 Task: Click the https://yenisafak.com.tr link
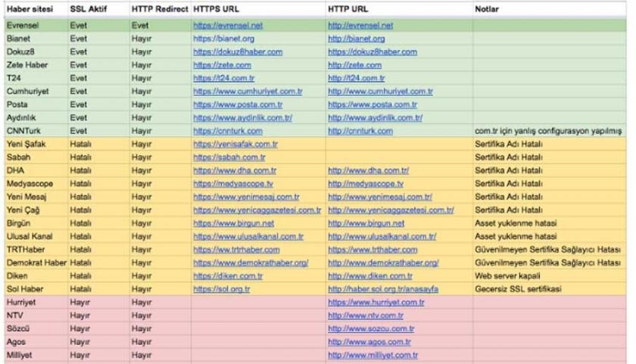click(231, 144)
